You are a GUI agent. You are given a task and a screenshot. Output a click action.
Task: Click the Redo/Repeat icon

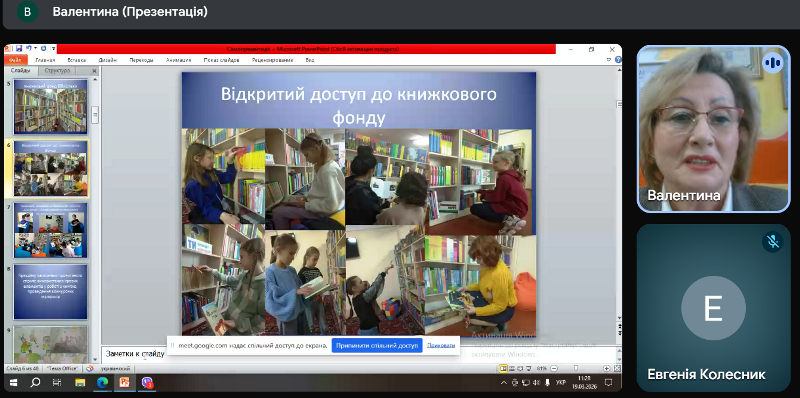click(43, 48)
